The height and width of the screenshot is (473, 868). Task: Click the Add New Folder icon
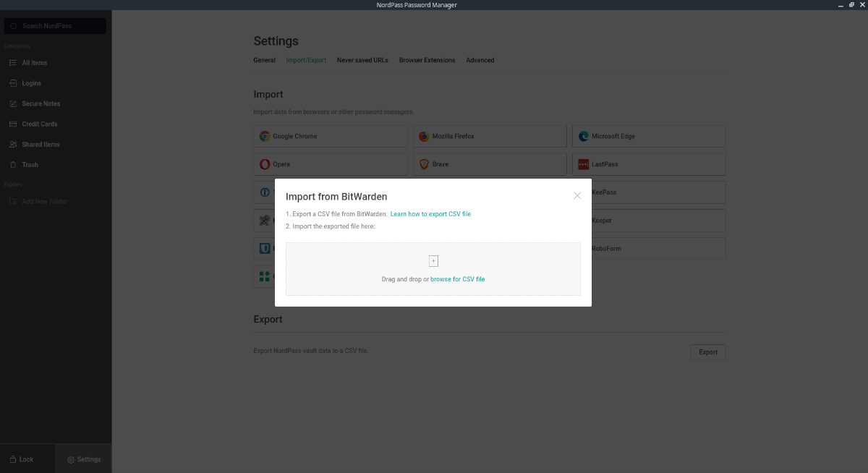pos(12,201)
